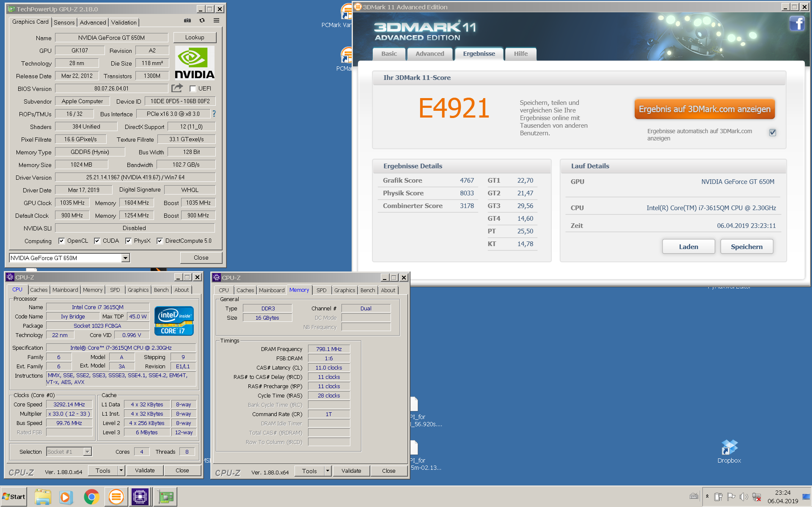The image size is (812, 507).
Task: Click the Lookup button in GPU-Z
Action: (195, 37)
